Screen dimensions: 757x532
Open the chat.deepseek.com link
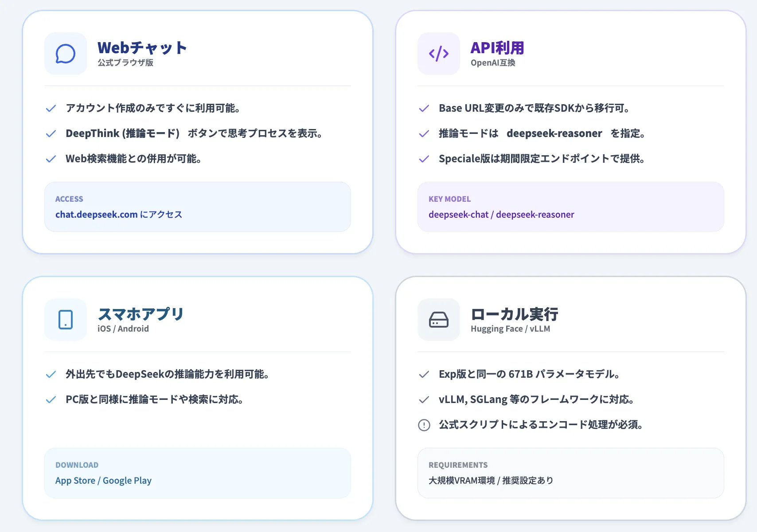pos(96,214)
